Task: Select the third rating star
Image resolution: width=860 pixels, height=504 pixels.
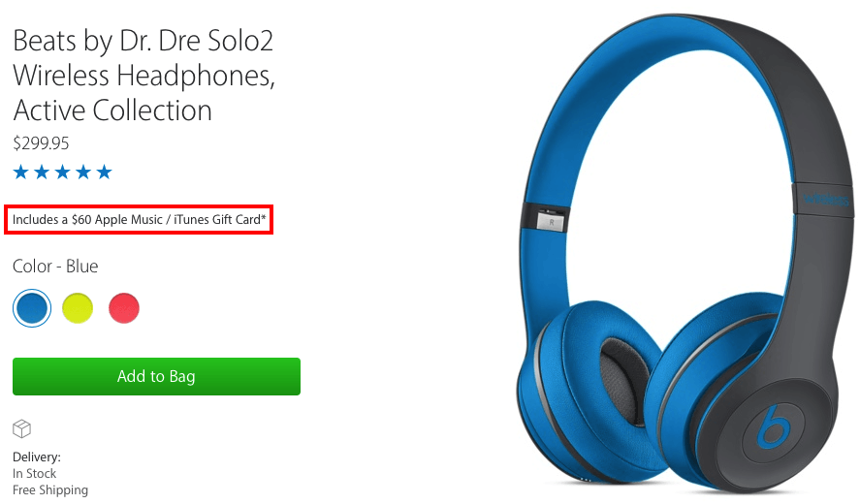Action: pos(63,173)
